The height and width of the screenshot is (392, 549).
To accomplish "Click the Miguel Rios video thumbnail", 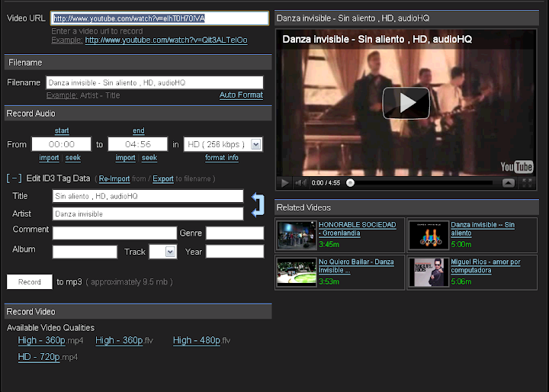I will pos(429,272).
